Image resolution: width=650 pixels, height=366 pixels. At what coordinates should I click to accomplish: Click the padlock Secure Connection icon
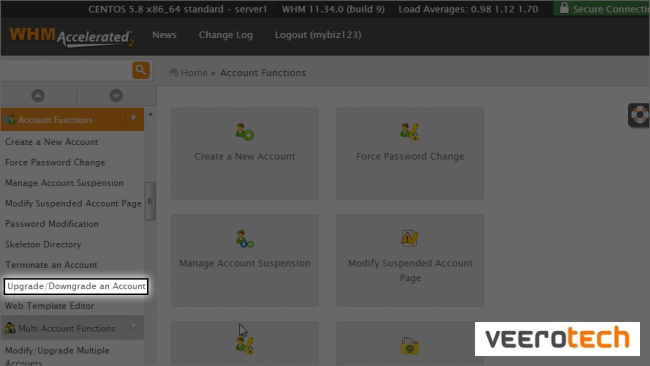tap(564, 8)
